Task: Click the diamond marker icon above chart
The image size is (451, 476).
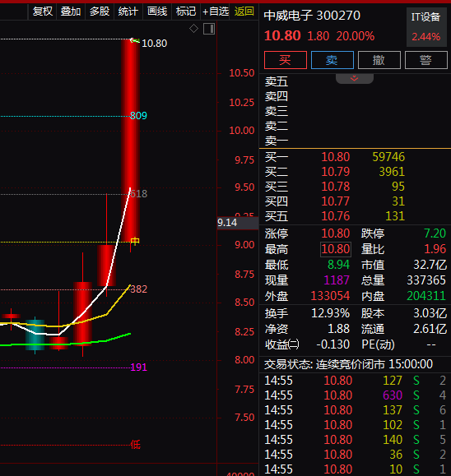Action: click(193, 29)
